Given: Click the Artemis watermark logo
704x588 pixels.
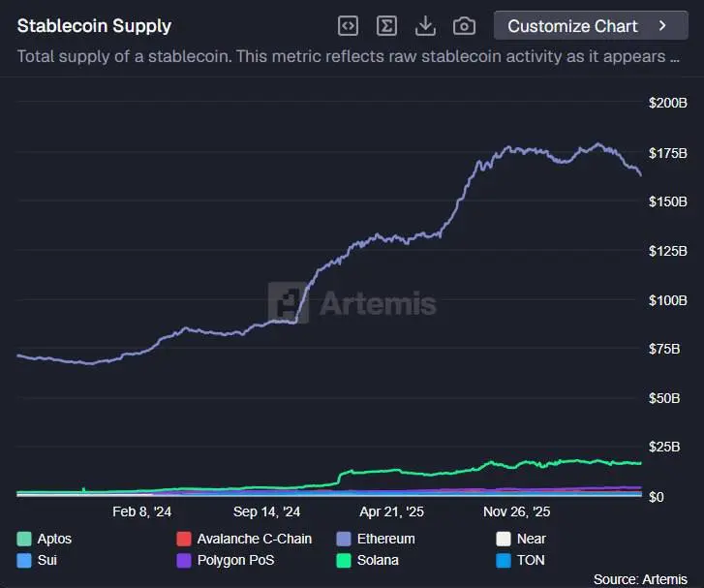Looking at the screenshot, I should coord(352,303).
